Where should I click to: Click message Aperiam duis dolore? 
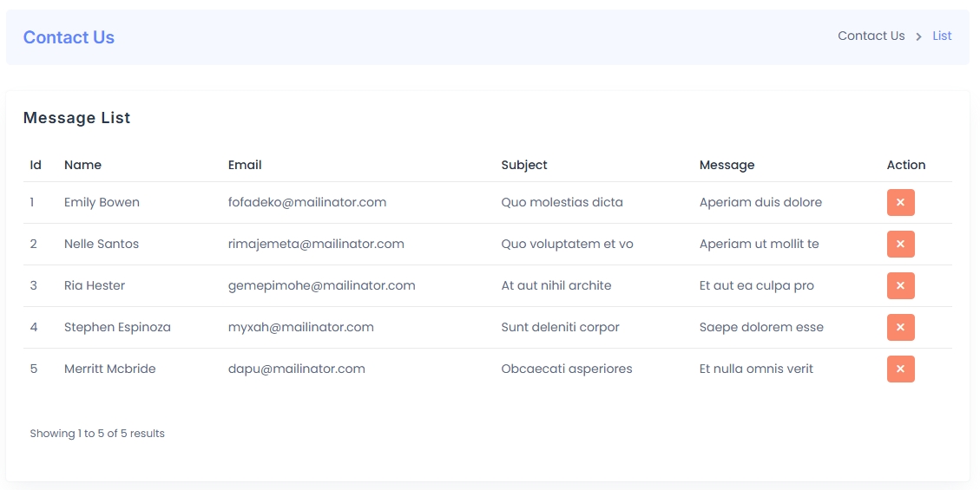[x=760, y=202]
